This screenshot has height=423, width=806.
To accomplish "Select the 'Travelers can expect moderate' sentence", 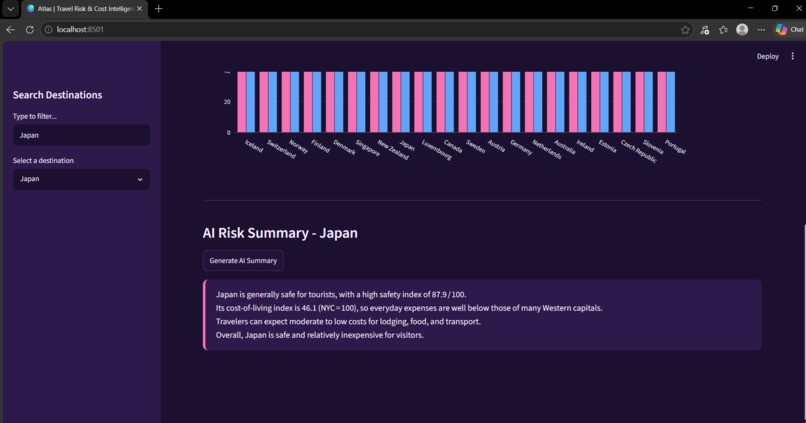I will (349, 321).
